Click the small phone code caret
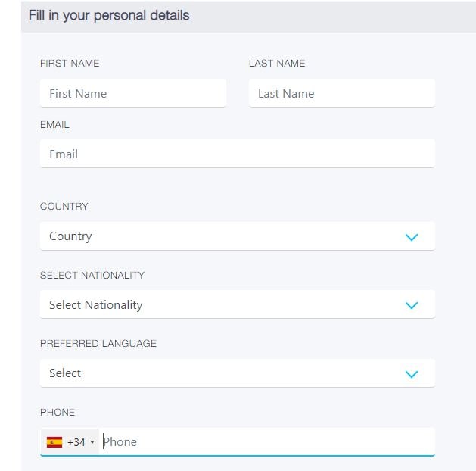The height and width of the screenshot is (471, 476). 92,442
